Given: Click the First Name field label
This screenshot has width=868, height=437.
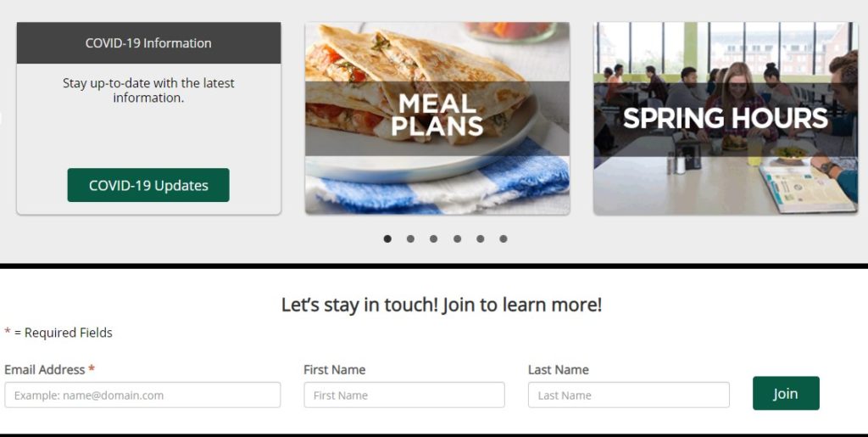Looking at the screenshot, I should [x=334, y=369].
